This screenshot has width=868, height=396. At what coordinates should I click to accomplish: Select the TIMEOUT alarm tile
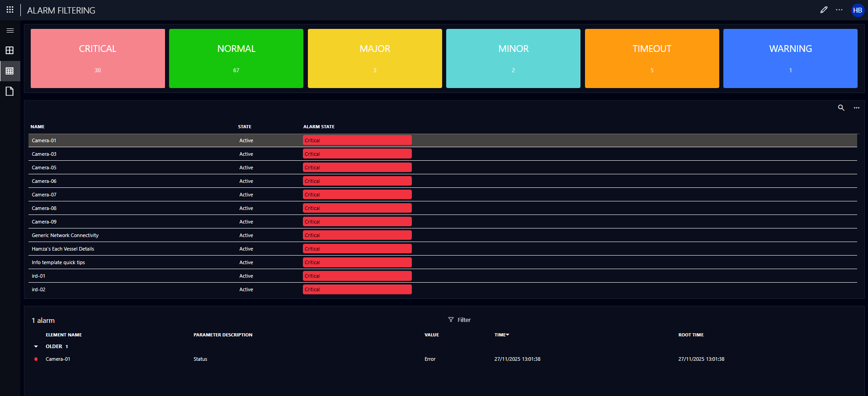click(x=651, y=58)
